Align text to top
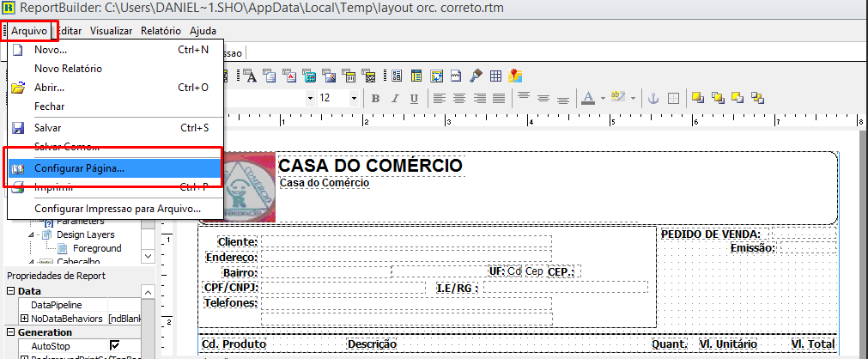Viewport: 868px width, 359px height. (x=524, y=94)
